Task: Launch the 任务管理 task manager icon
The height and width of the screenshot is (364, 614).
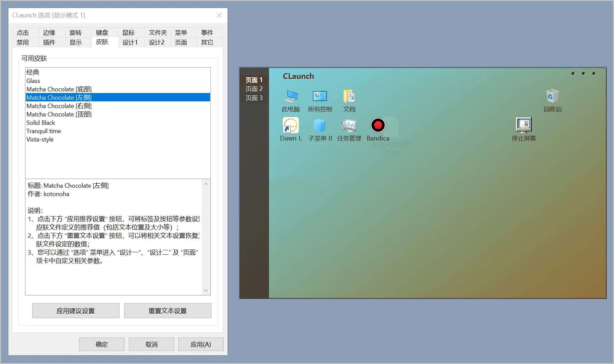Action: point(349,125)
